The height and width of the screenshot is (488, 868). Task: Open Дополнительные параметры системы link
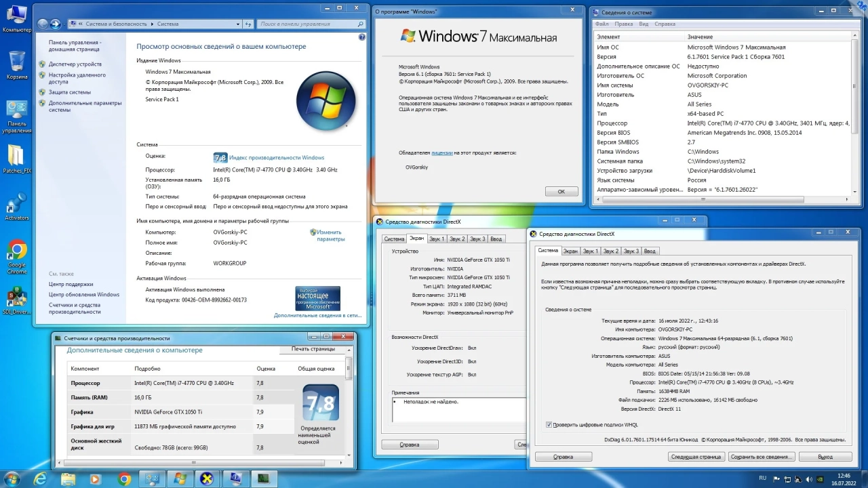(x=85, y=106)
